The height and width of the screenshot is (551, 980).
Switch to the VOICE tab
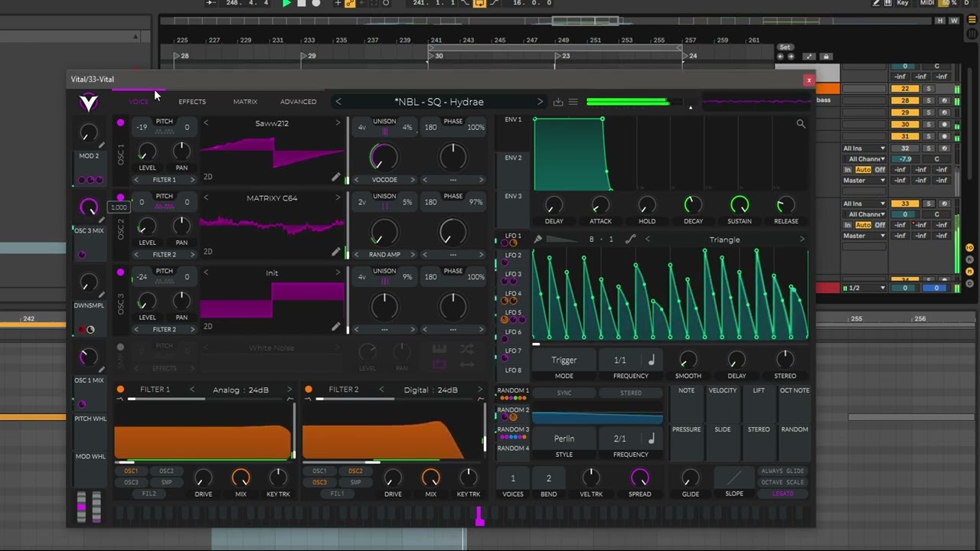click(139, 102)
